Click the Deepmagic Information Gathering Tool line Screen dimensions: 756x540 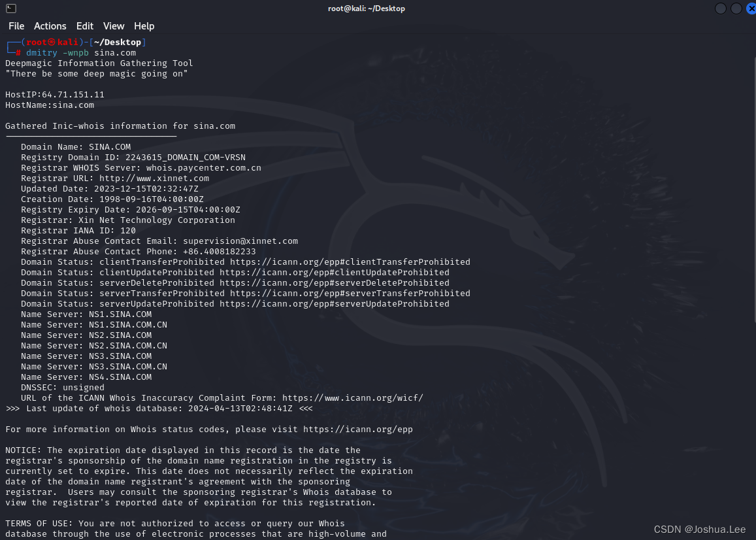99,63
